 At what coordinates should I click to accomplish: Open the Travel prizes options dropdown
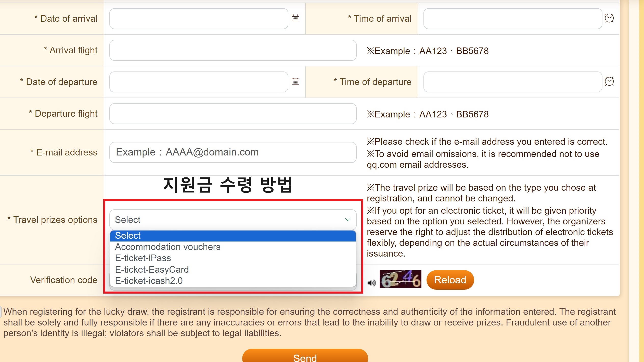[x=233, y=220]
